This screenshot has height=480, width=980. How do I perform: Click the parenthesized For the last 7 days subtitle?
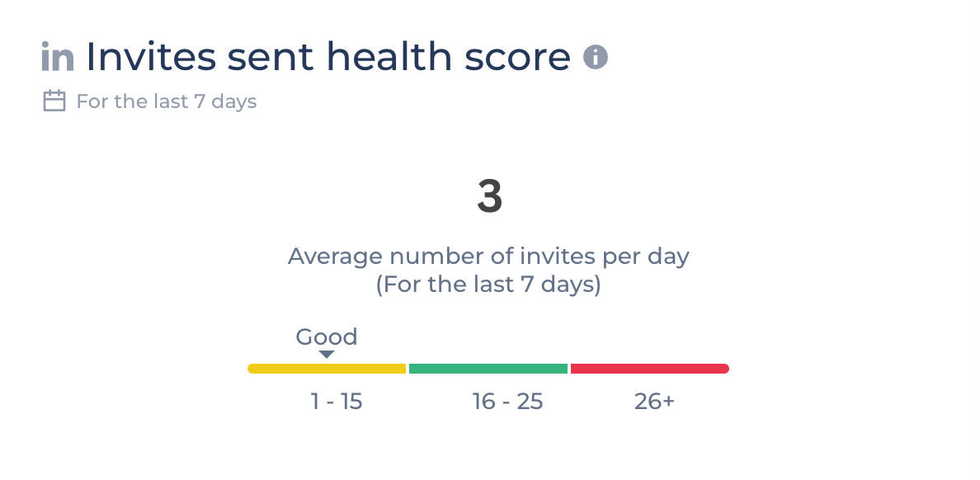coord(488,285)
